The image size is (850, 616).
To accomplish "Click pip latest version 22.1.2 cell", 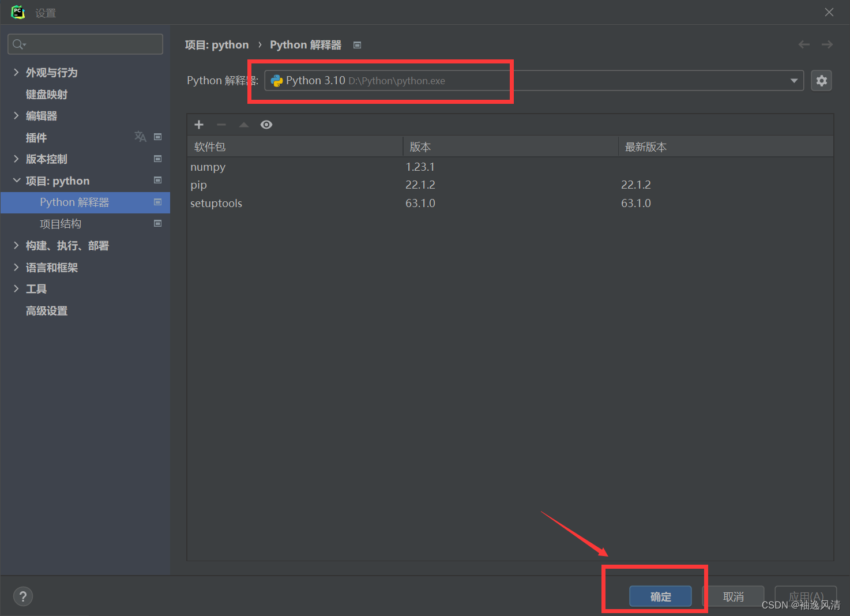I will tap(635, 185).
